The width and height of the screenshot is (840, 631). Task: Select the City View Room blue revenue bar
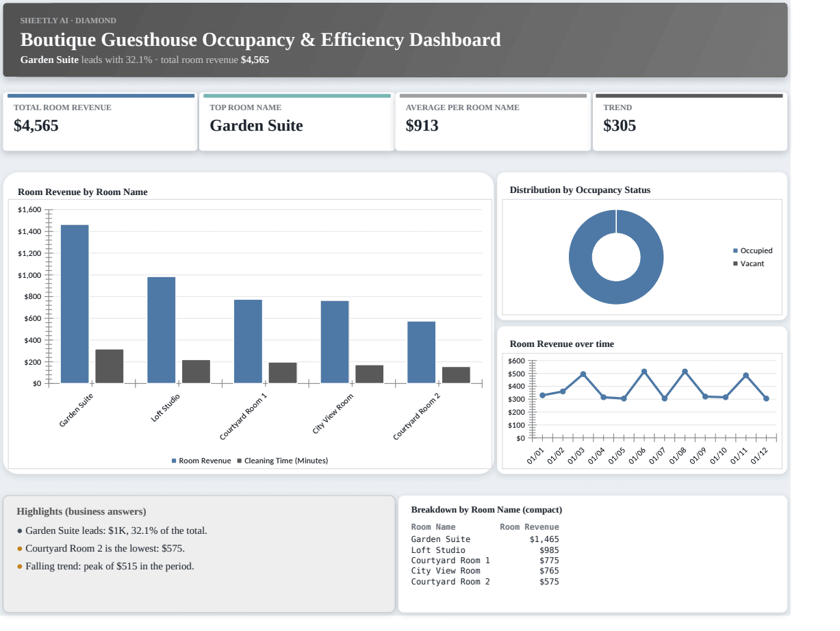coord(335,342)
